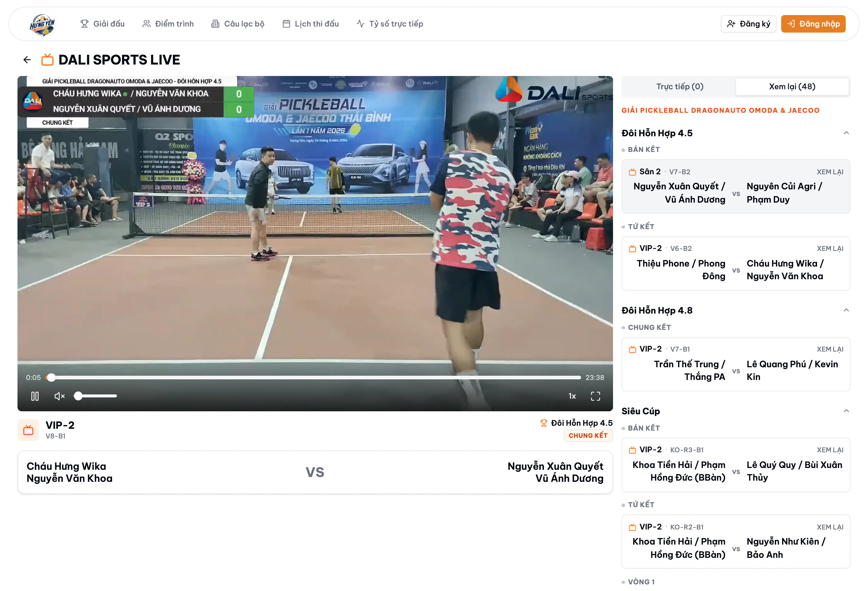868x591 pixels.
Task: Change the 1x playback speed
Action: tap(572, 397)
